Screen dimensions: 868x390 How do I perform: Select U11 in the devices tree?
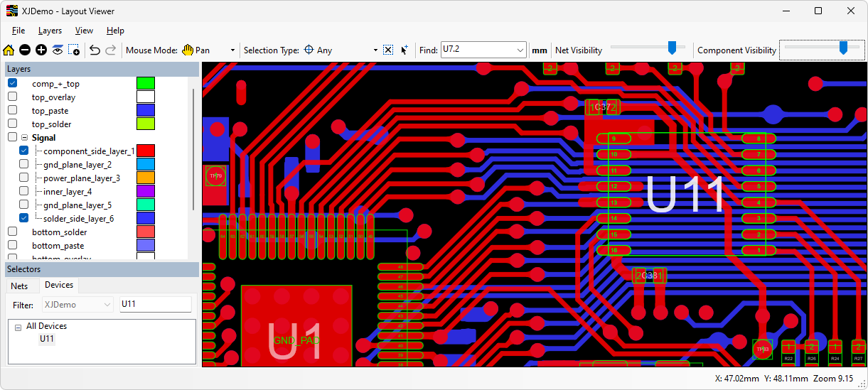coord(47,339)
